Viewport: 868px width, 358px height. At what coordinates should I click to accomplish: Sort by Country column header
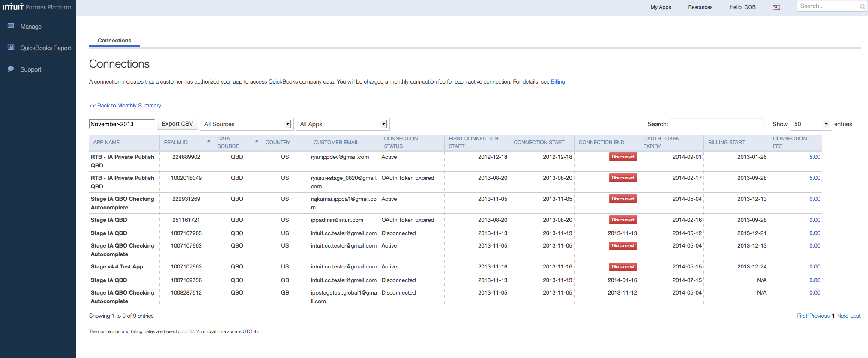(285, 143)
